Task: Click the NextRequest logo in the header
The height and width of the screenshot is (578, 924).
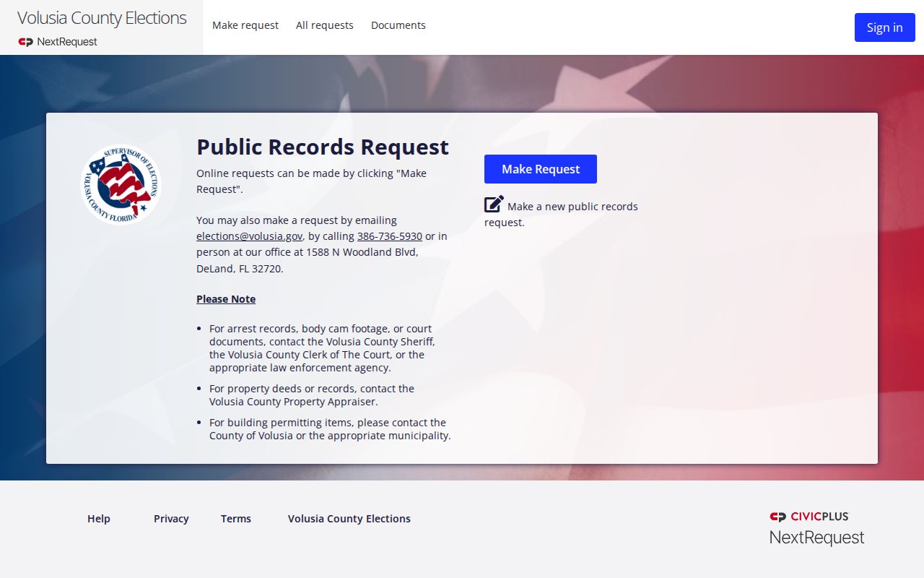Action: (58, 42)
